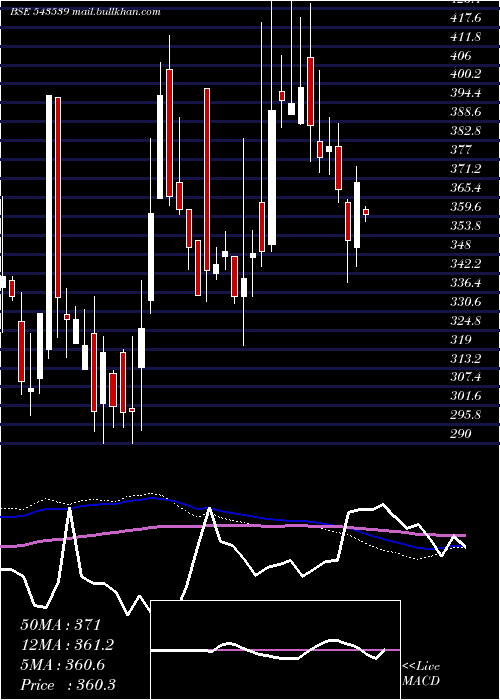Click the 12MA : 361.2 label

(x=67, y=645)
